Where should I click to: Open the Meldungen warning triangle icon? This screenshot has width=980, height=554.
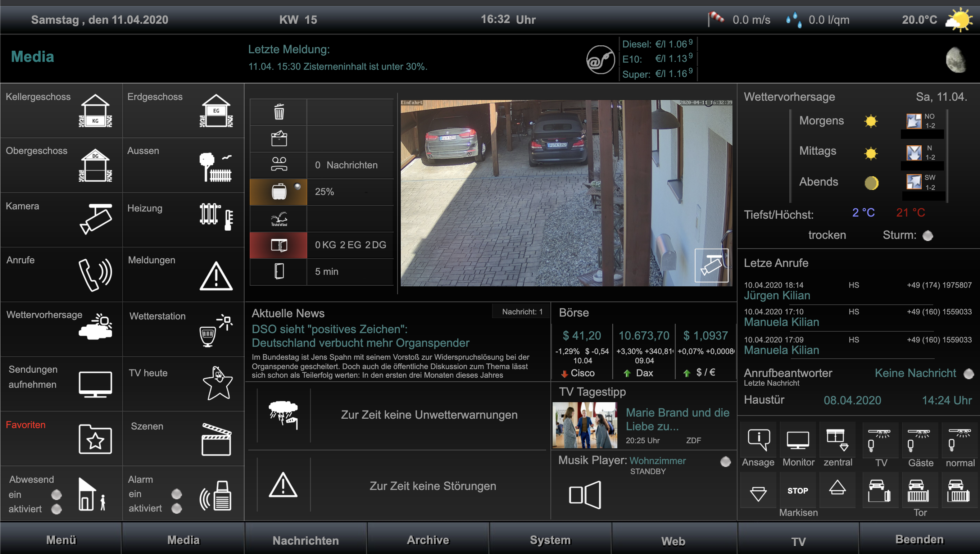point(216,276)
